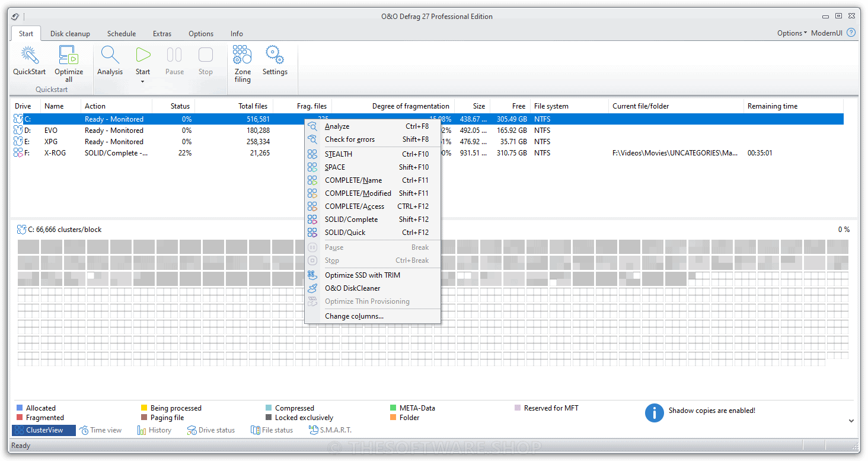Open the Drive status tab
This screenshot has height=461, width=868.
point(211,430)
